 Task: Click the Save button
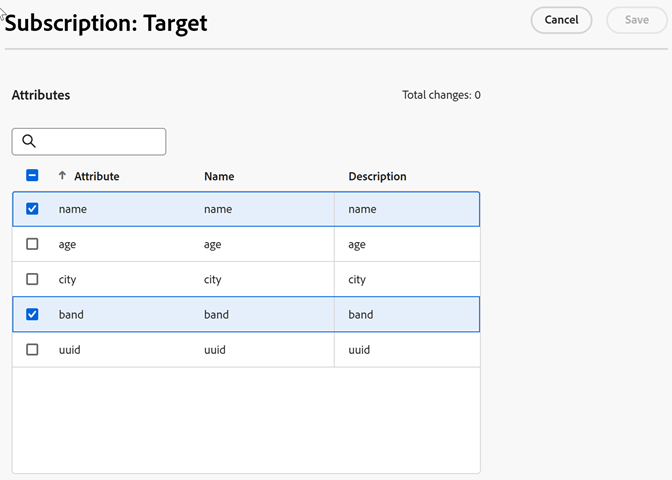pos(636,20)
